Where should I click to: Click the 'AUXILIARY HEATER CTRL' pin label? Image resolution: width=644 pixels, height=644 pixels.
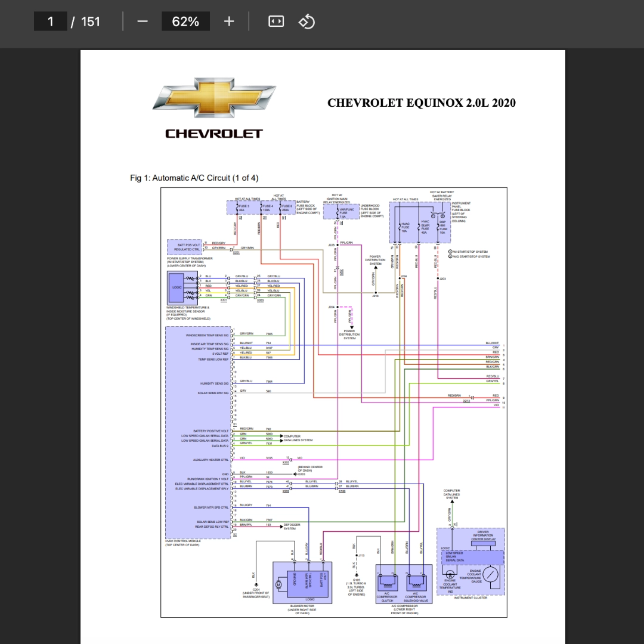click(210, 460)
